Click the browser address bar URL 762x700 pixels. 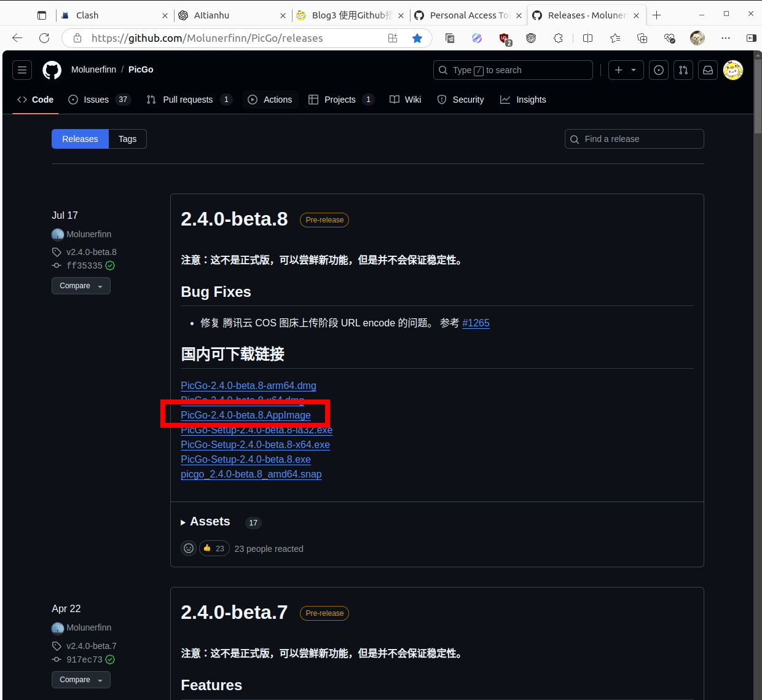click(207, 38)
